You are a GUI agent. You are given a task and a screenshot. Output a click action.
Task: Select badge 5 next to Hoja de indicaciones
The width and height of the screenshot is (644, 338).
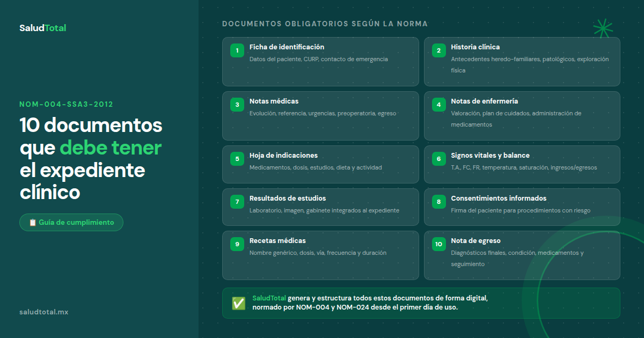coord(237,158)
